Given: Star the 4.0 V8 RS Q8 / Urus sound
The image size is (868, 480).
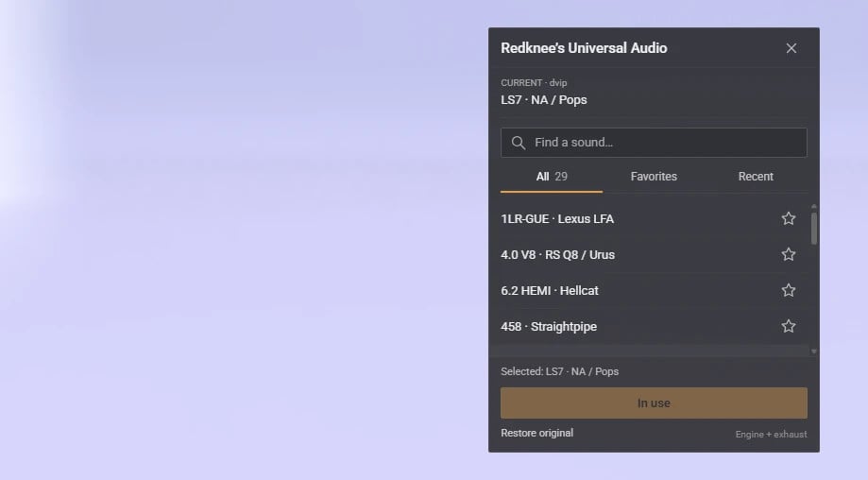Looking at the screenshot, I should [789, 254].
